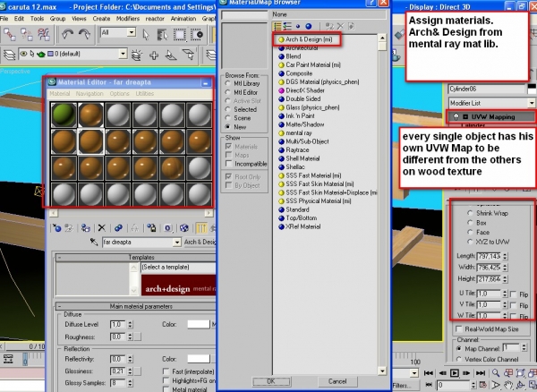Click Put to Library icon
537x392 pixels.
pos(151,228)
